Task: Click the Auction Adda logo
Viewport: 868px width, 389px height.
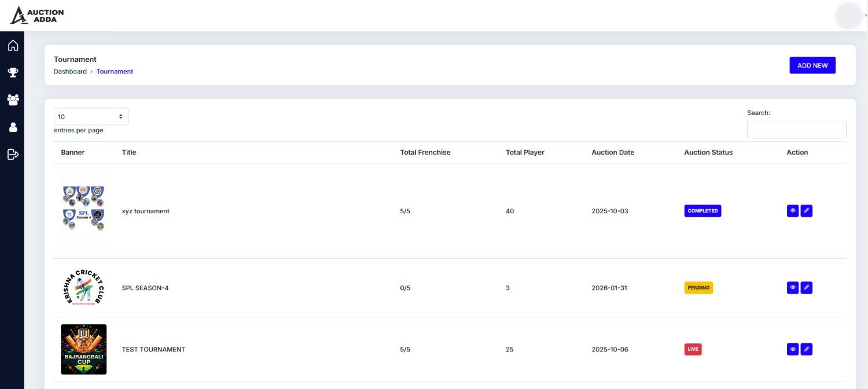Action: [38, 16]
